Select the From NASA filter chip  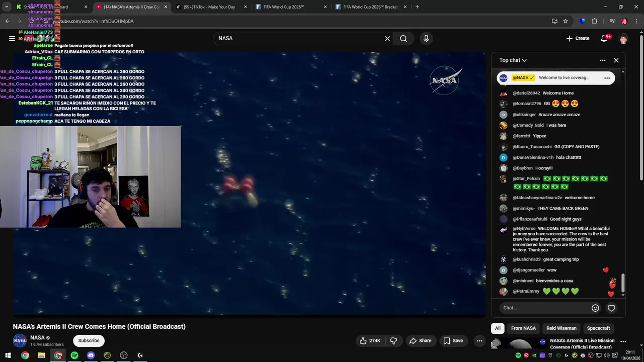pos(523,328)
